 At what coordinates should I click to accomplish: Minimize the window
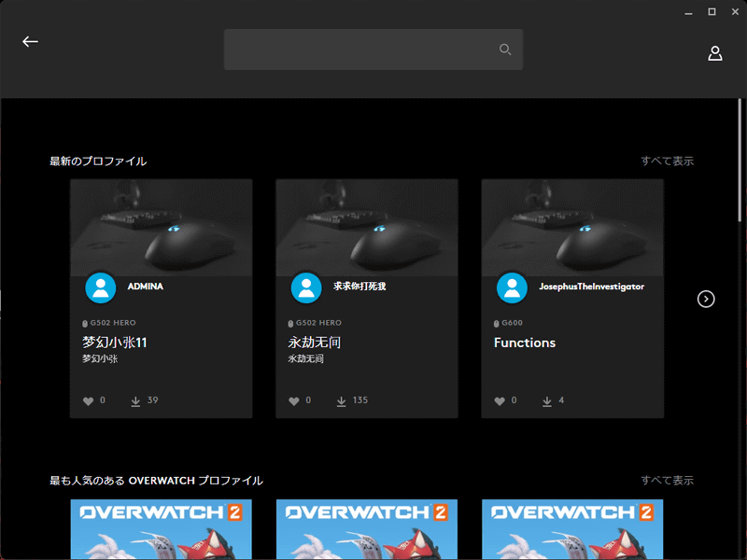(688, 12)
